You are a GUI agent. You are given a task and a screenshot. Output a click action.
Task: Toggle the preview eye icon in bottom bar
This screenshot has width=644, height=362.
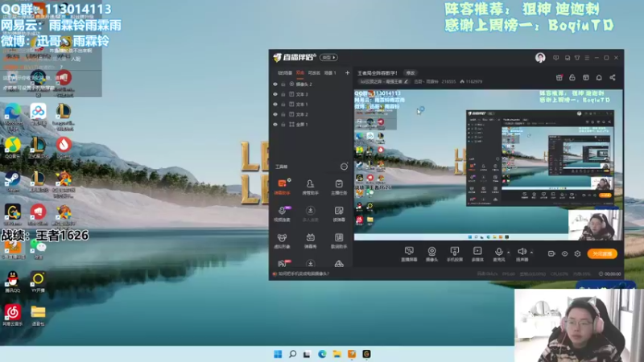pyautogui.click(x=565, y=253)
